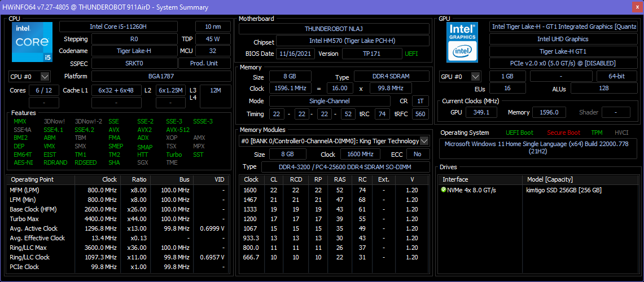Click the TDP 45 W value
Viewport: 644px width, 282px height.
coord(213,39)
